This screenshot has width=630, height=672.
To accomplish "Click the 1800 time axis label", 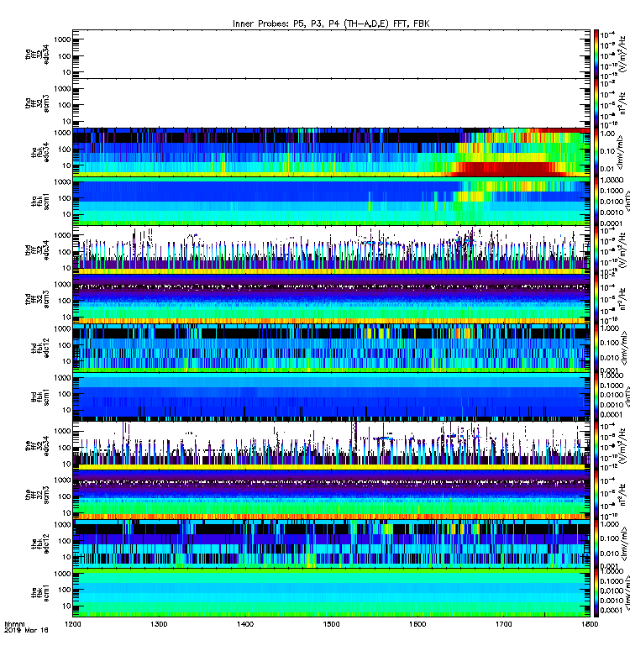I will (x=590, y=624).
